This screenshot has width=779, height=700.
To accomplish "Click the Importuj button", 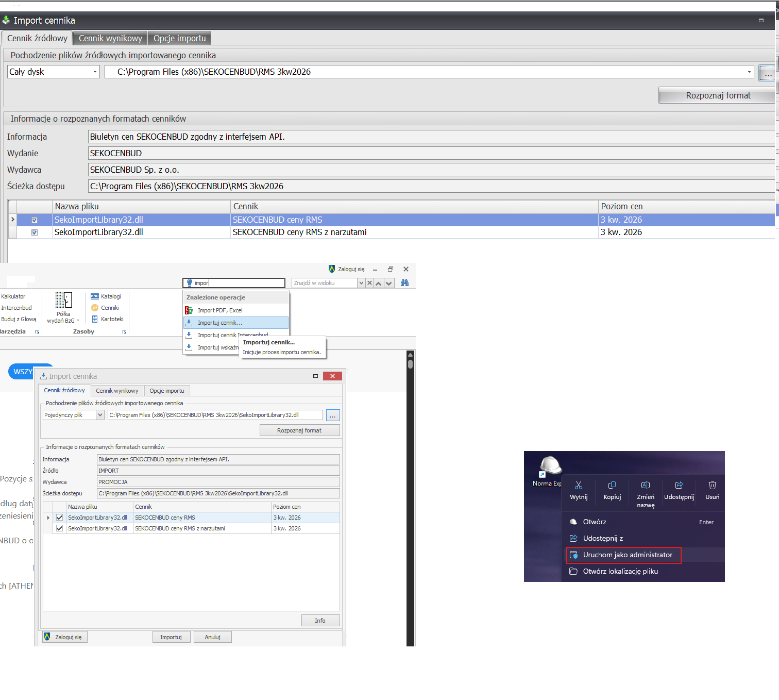I will point(171,637).
